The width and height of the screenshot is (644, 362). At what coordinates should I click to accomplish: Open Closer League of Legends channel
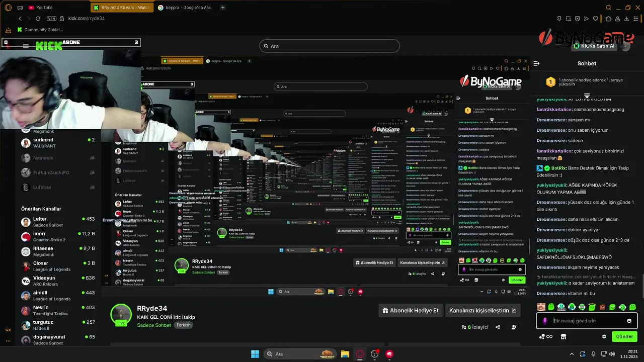(58, 266)
